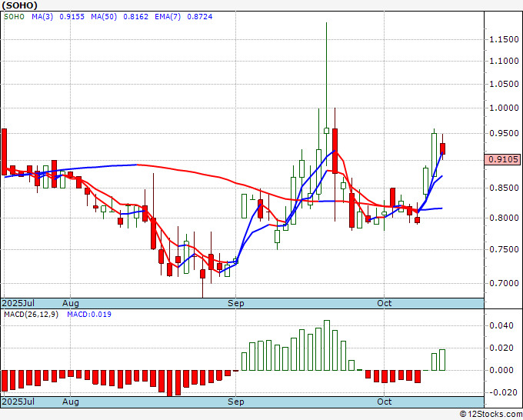Click the 0.000 MACD axis label
The height and width of the screenshot is (420, 523).
(501, 370)
